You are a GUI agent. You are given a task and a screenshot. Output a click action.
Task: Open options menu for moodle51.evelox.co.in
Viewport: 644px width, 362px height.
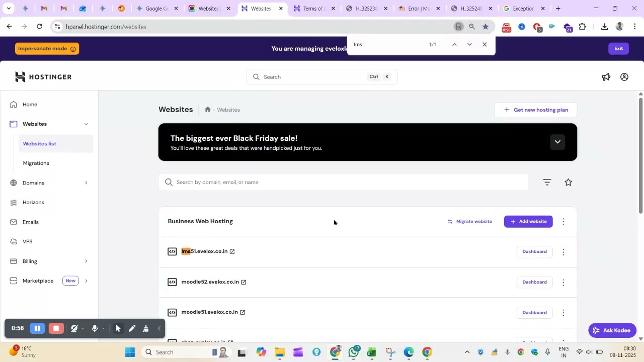pyautogui.click(x=563, y=313)
